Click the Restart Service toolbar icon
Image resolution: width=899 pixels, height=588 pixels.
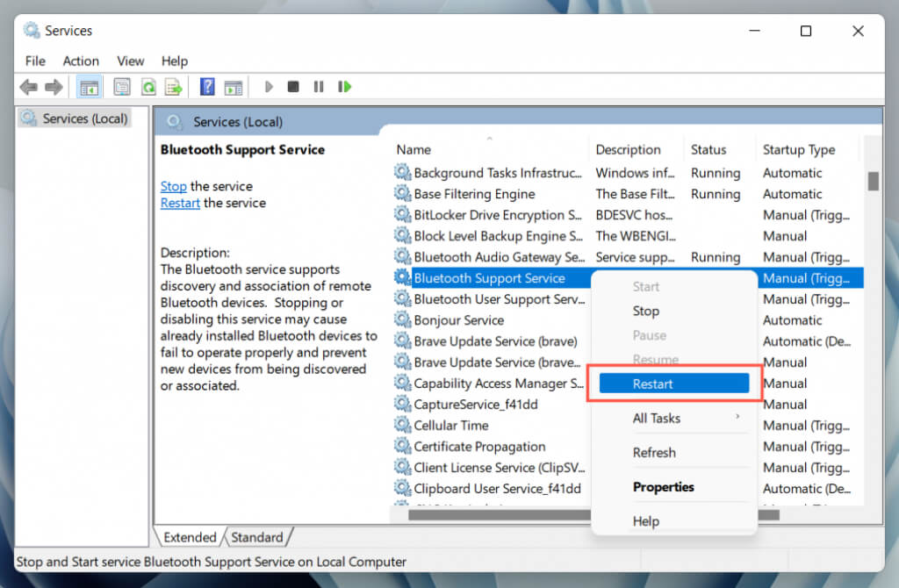click(x=344, y=86)
